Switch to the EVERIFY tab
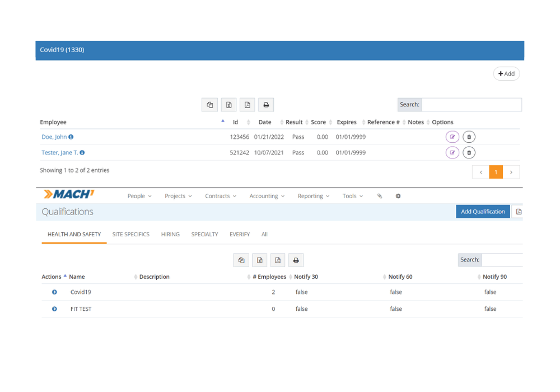The width and height of the screenshot is (560, 392). point(240,235)
